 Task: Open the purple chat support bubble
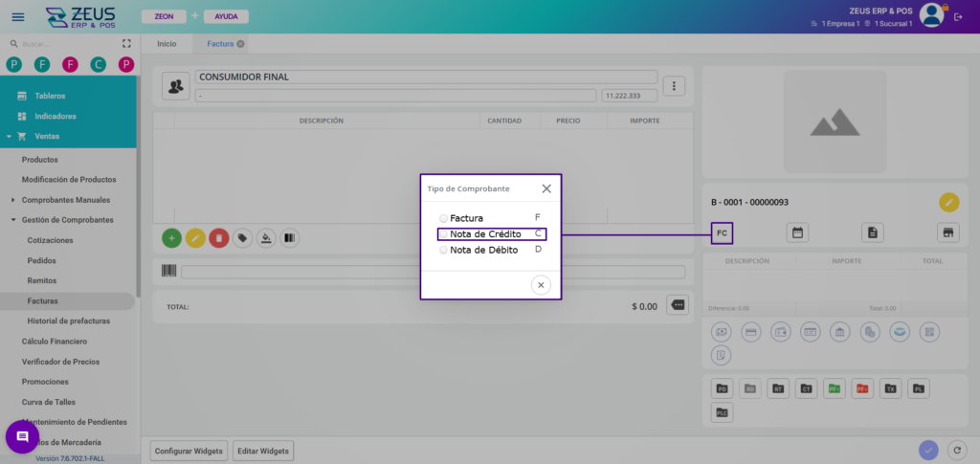pyautogui.click(x=23, y=437)
